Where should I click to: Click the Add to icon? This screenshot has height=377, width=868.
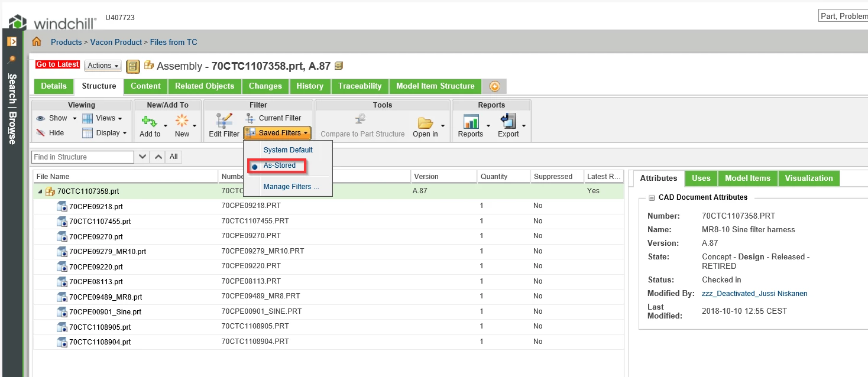tap(150, 121)
